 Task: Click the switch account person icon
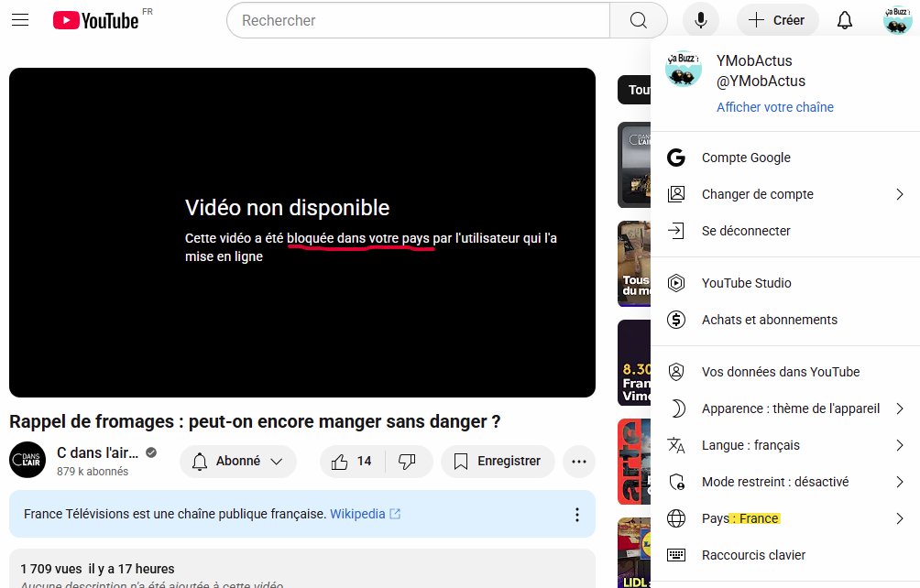[676, 194]
